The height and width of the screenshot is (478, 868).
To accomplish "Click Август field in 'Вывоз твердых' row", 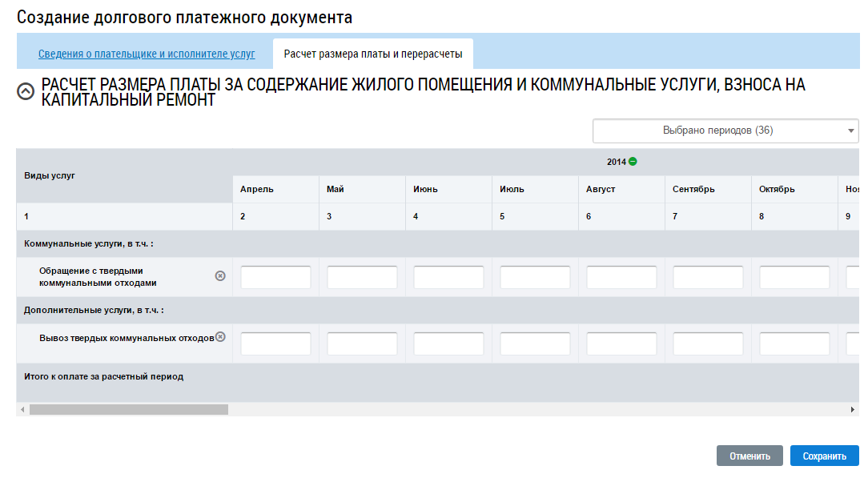I will pyautogui.click(x=621, y=343).
